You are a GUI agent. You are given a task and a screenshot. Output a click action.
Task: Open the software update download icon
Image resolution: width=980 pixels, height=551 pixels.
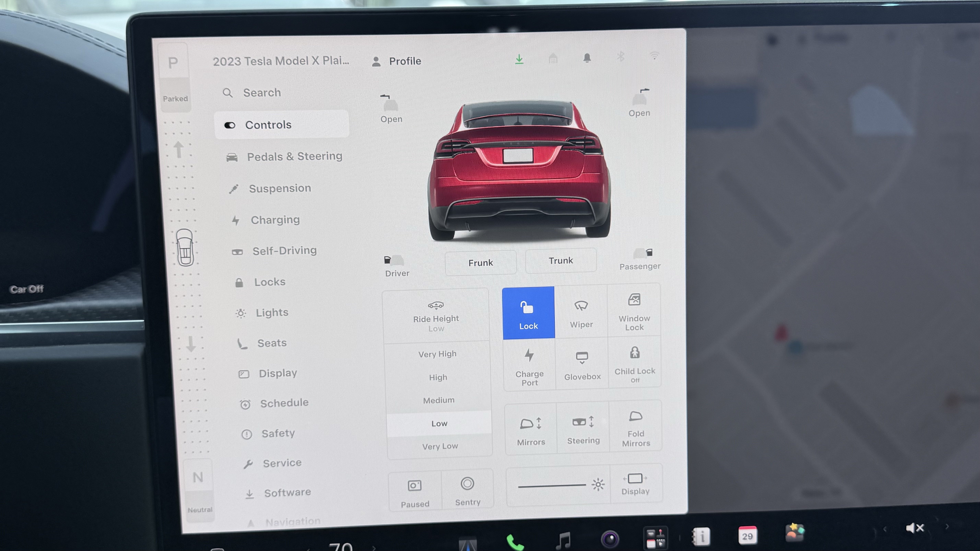pyautogui.click(x=519, y=59)
